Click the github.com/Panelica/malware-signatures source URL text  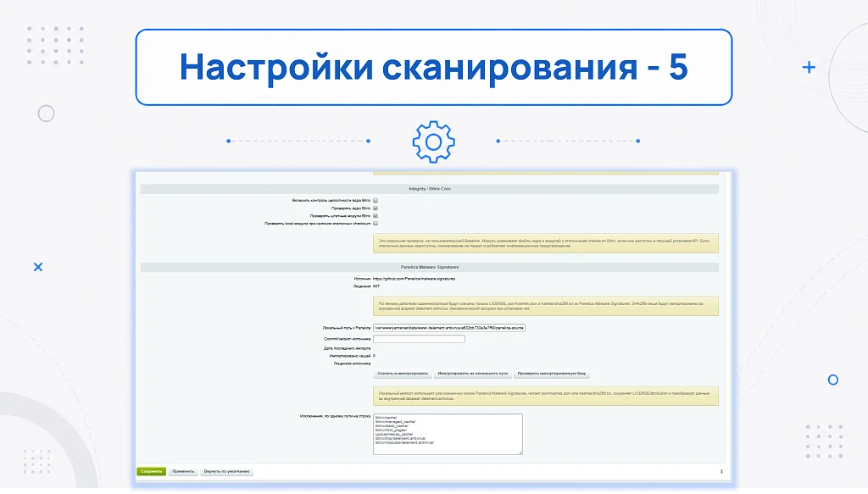pyautogui.click(x=414, y=279)
